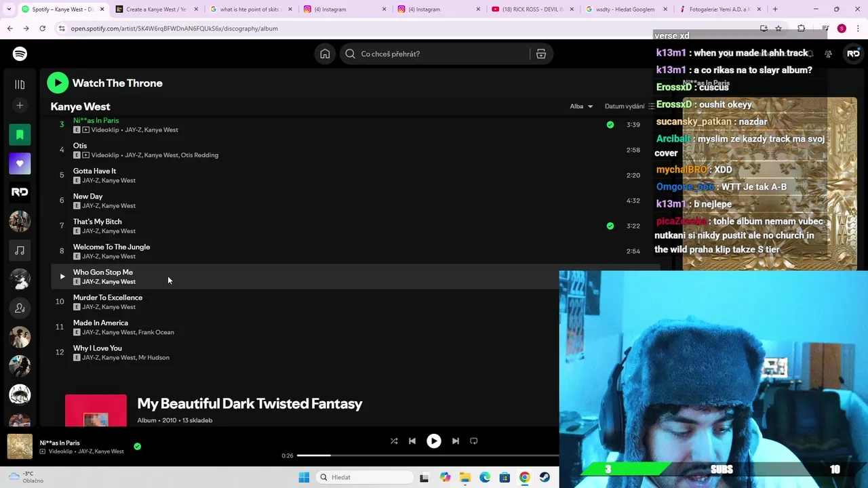868x488 pixels.
Task: Open Liked Songs heart playlist
Action: coord(20,163)
